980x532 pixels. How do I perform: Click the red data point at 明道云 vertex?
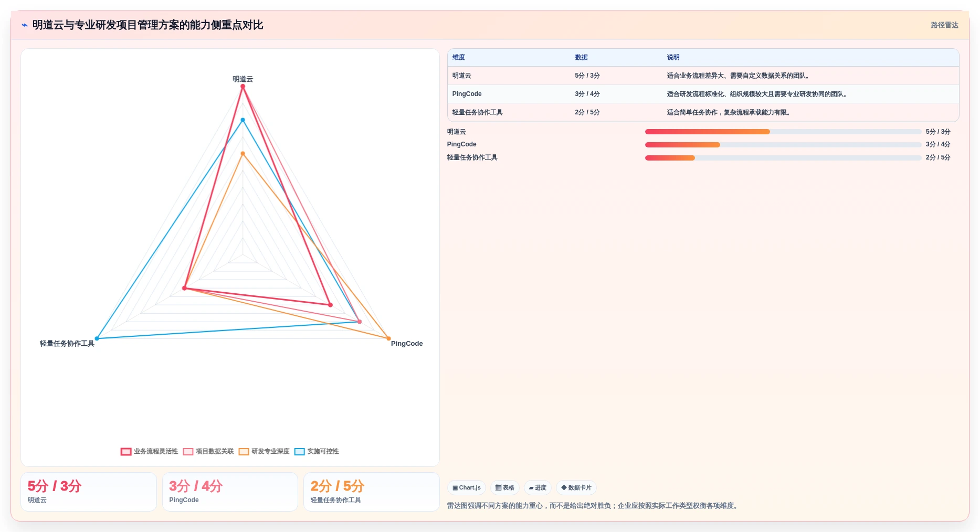[243, 87]
